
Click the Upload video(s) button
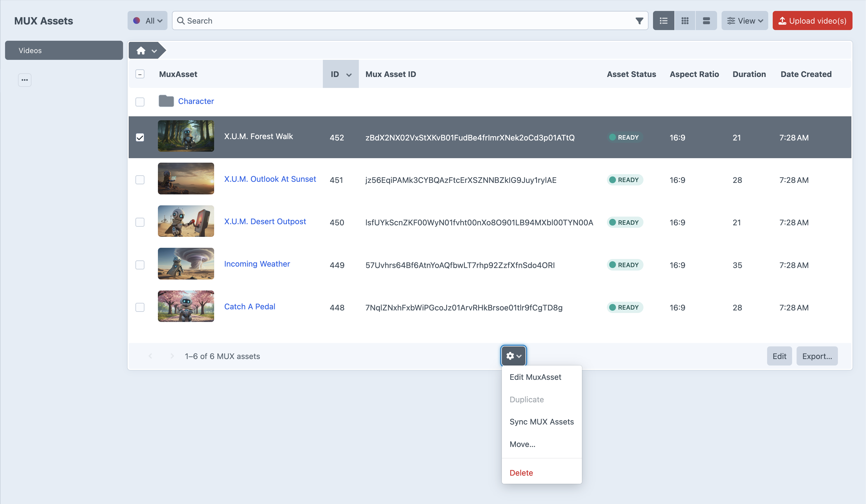812,21
